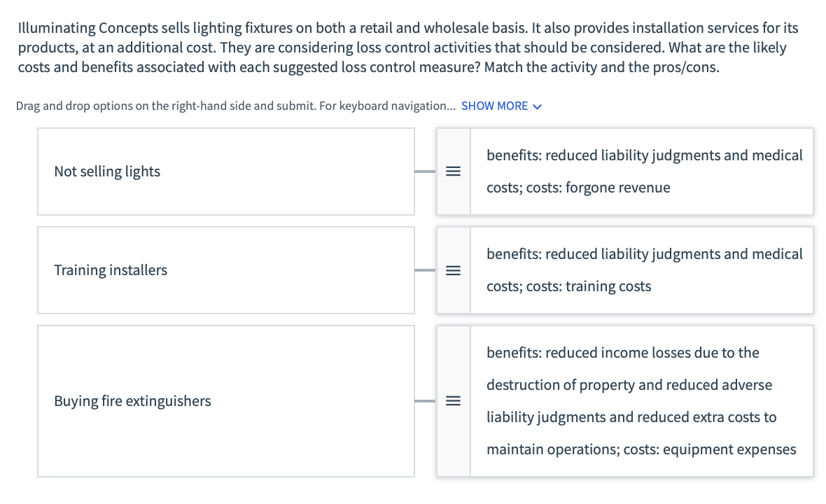The height and width of the screenshot is (504, 826).
Task: Select the 'Training installers' activity box
Action: coord(225,270)
